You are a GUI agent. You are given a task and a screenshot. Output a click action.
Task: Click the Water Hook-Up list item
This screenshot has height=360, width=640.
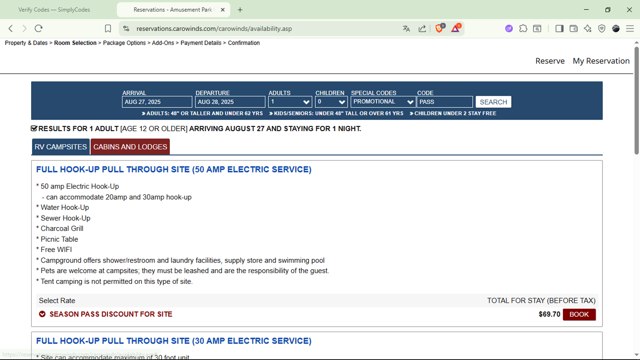click(62, 207)
